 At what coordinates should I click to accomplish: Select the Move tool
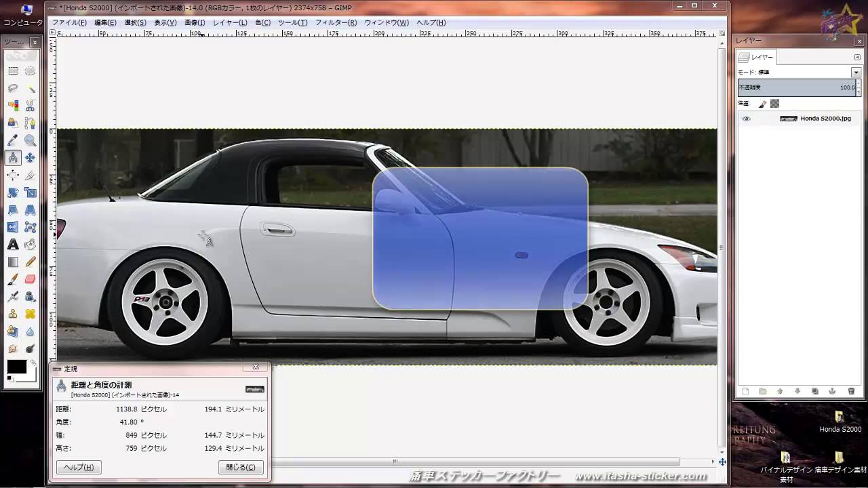31,158
